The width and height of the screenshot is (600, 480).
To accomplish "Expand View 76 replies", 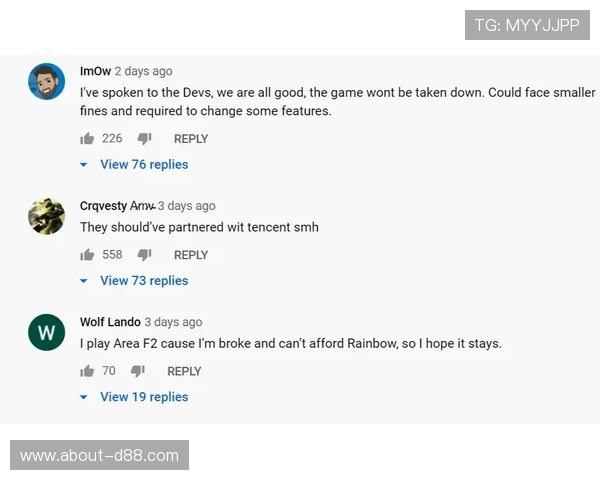I will click(143, 165).
